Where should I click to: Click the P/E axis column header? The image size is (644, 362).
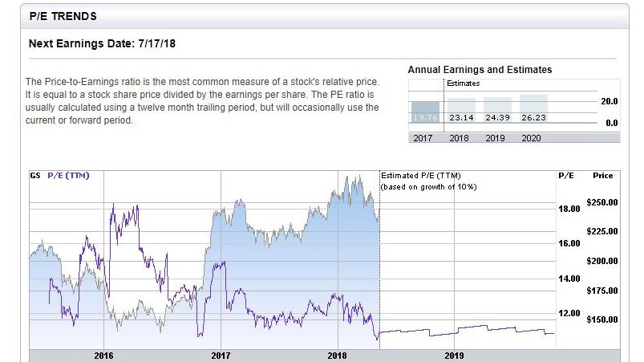pos(565,175)
